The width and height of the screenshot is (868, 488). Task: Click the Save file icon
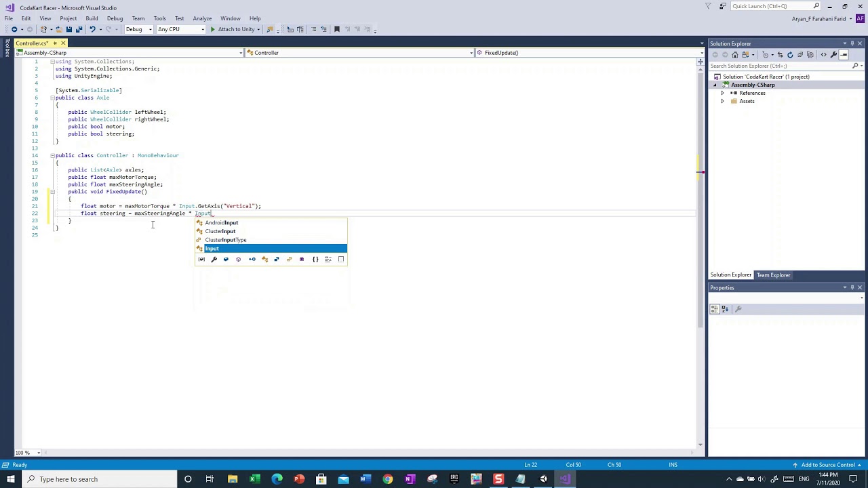(x=69, y=29)
